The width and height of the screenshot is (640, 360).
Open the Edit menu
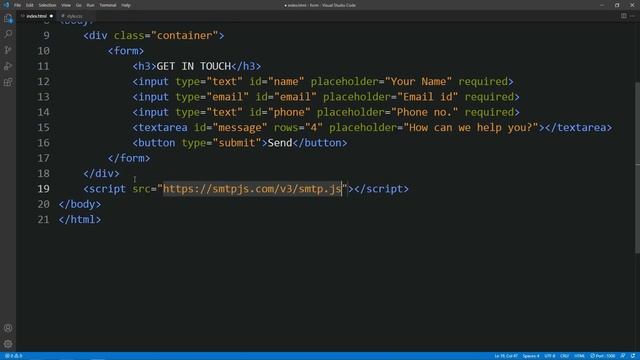click(29, 5)
